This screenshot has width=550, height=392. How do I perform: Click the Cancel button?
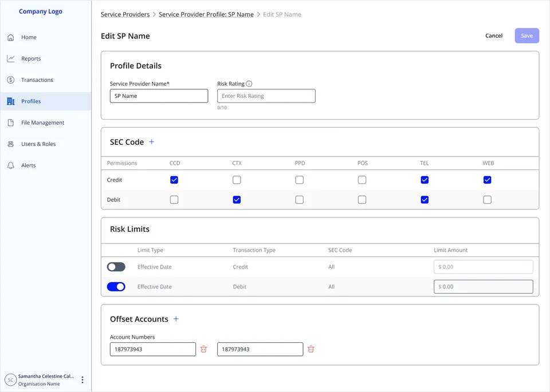(x=494, y=35)
